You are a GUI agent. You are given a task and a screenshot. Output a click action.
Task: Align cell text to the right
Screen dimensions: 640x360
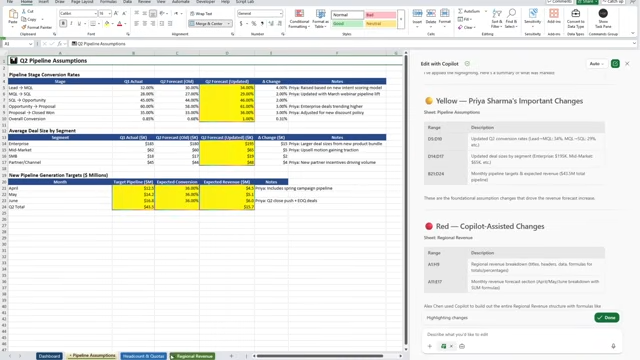(153, 24)
